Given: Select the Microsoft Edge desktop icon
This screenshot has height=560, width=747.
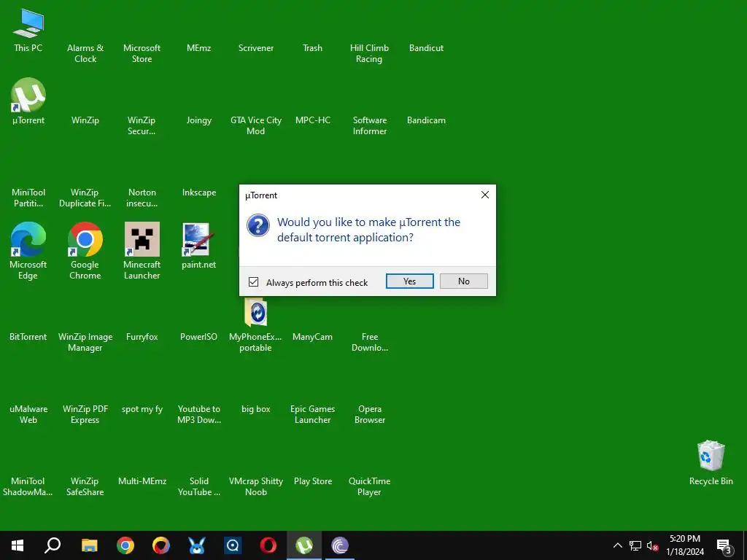Looking at the screenshot, I should (28, 239).
